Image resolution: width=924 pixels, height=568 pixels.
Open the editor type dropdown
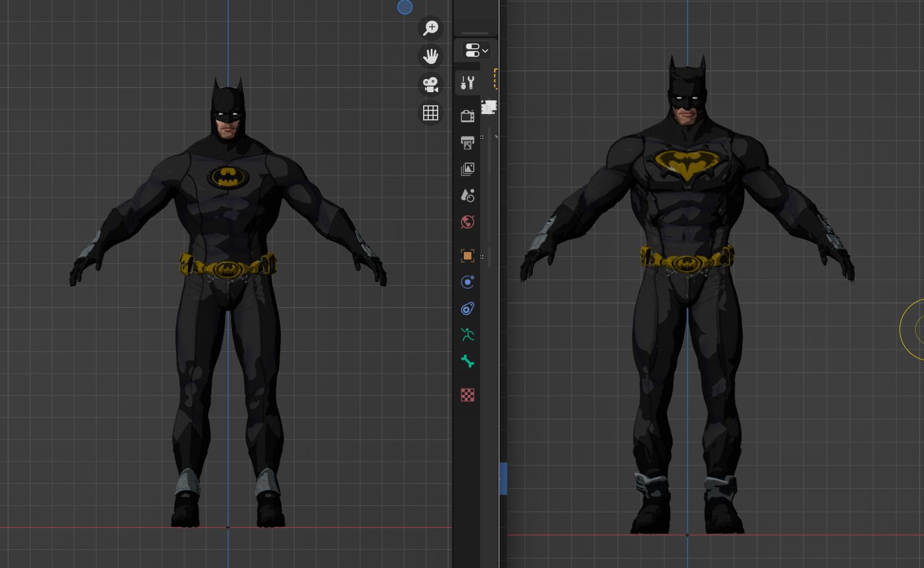pyautogui.click(x=476, y=50)
